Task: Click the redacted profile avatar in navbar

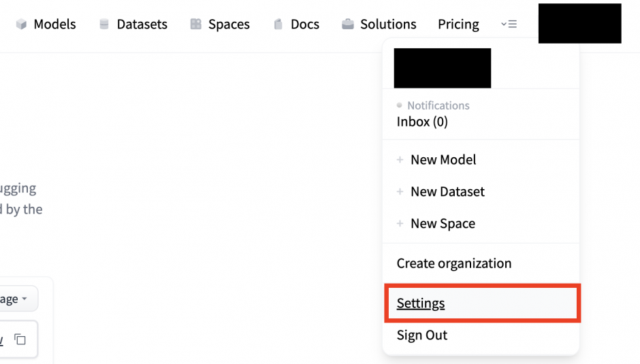Action: [x=579, y=24]
